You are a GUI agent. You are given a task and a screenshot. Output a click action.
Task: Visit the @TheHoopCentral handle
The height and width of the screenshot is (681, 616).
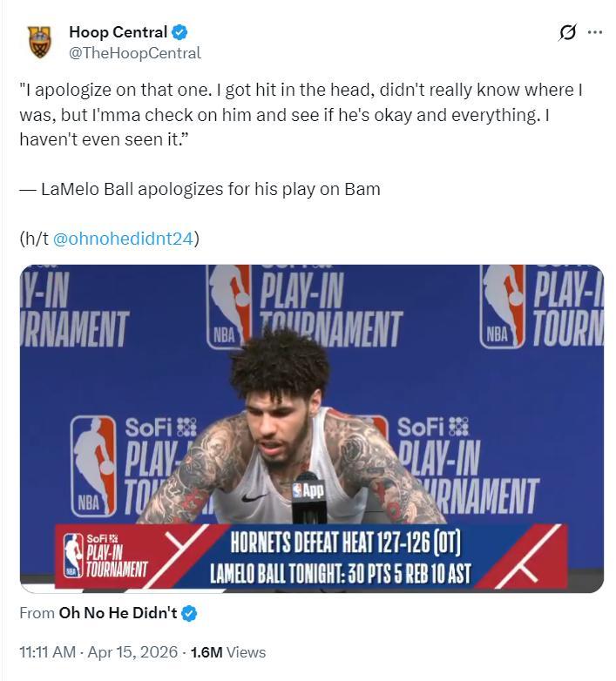point(134,53)
